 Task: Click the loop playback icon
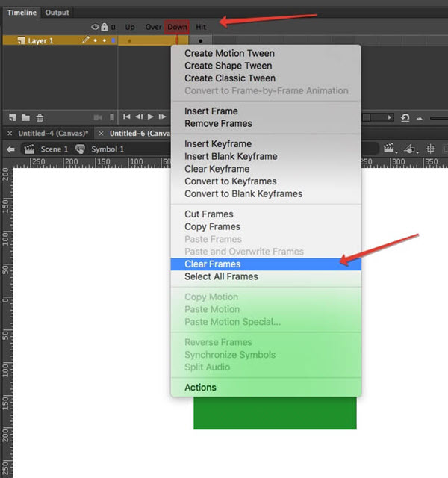pyautogui.click(x=405, y=117)
